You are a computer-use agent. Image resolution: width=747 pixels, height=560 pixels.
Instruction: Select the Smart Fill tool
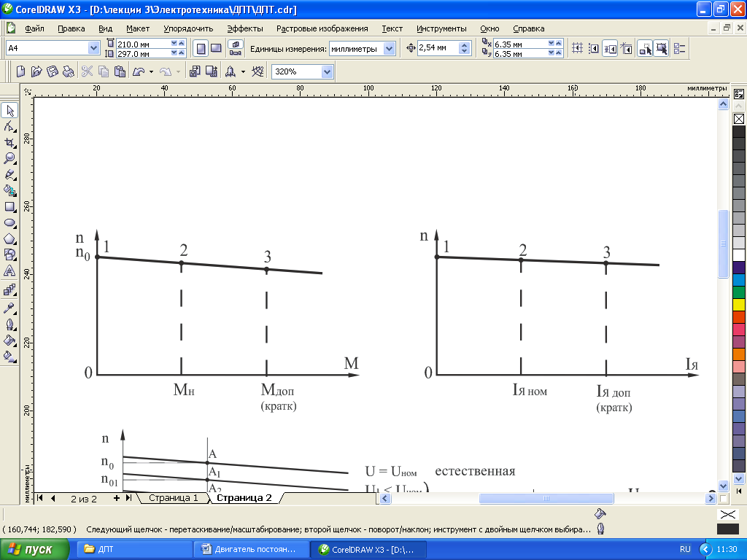tap(9, 191)
